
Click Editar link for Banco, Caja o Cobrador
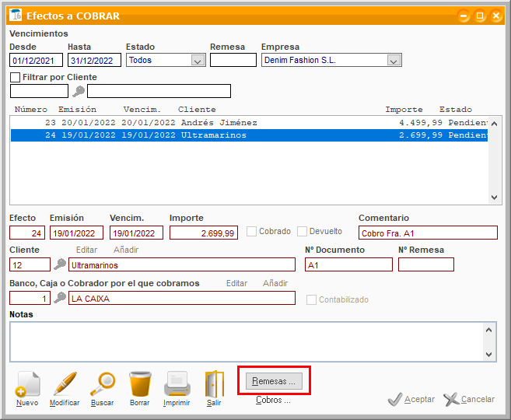coord(237,283)
